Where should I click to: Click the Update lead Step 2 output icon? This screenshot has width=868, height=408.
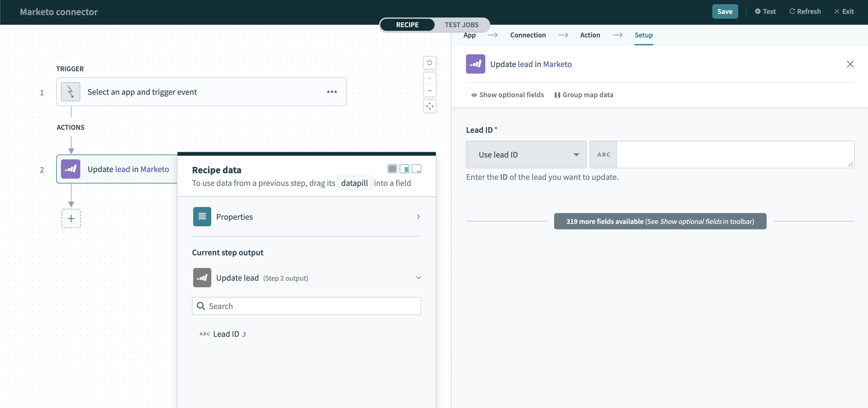(202, 277)
